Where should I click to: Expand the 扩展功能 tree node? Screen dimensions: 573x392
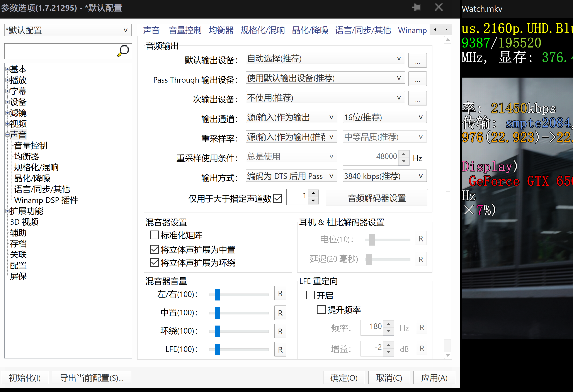coord(7,211)
